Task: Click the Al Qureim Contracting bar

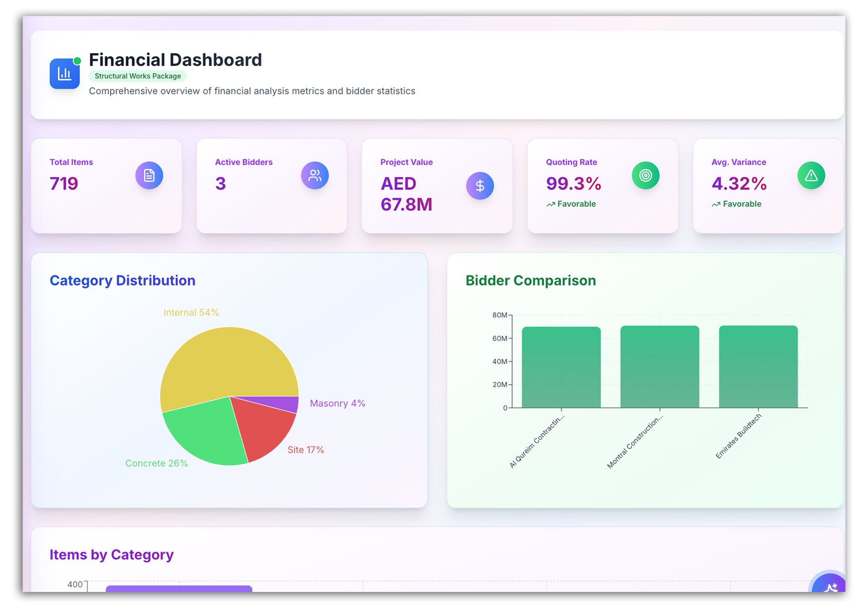Action: click(561, 367)
